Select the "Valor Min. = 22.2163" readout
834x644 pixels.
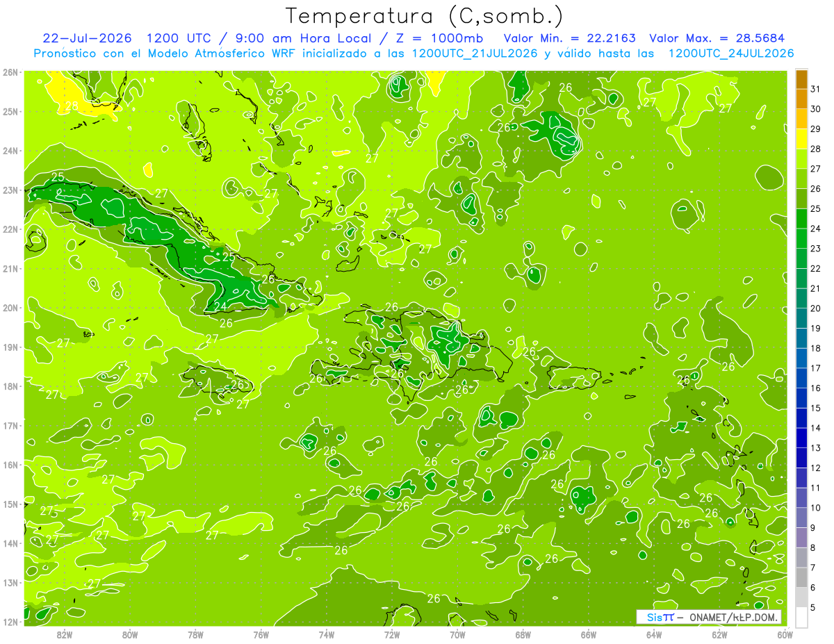click(x=569, y=38)
